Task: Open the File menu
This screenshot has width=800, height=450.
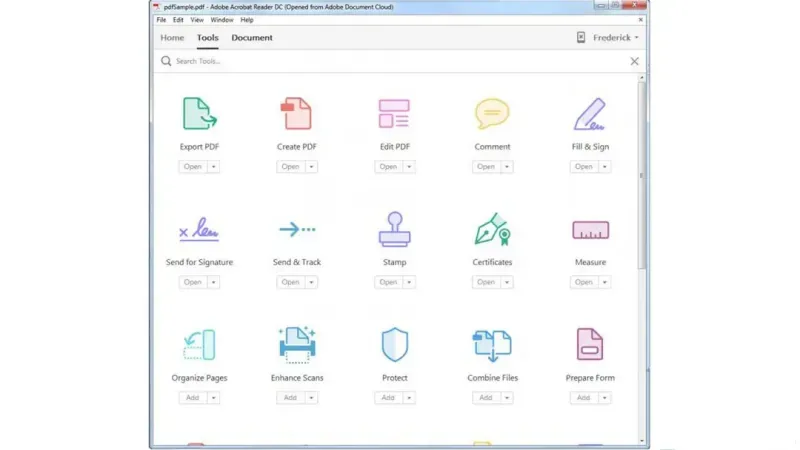Action: coord(161,20)
